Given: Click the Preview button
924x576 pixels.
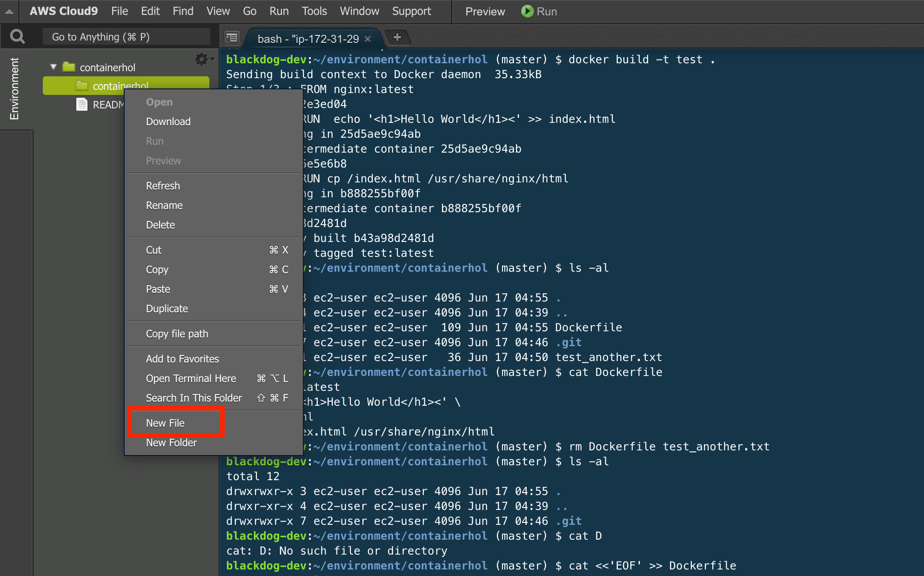Looking at the screenshot, I should coord(485,12).
